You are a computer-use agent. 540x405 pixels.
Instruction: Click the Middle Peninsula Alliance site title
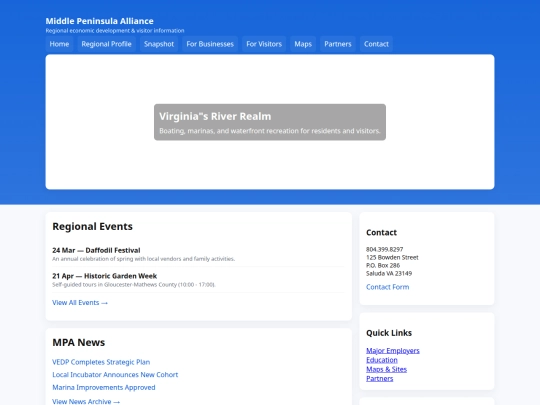pos(100,21)
